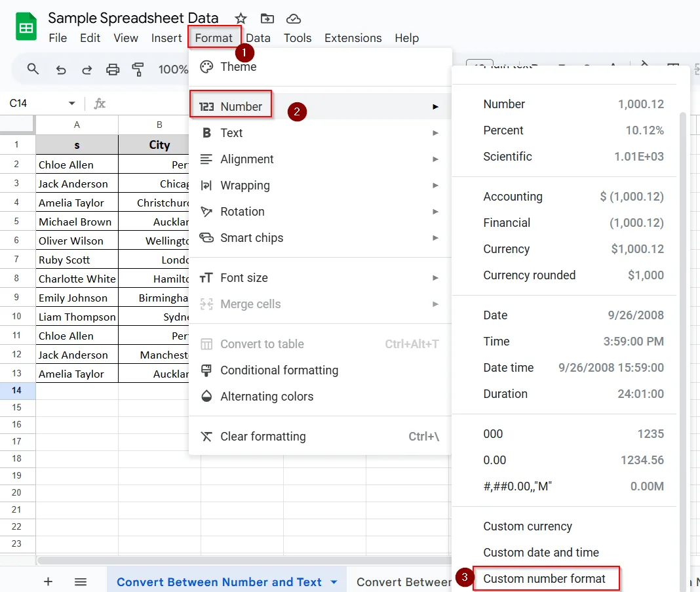The width and height of the screenshot is (700, 592).
Task: Open the File menu
Action: (x=58, y=38)
